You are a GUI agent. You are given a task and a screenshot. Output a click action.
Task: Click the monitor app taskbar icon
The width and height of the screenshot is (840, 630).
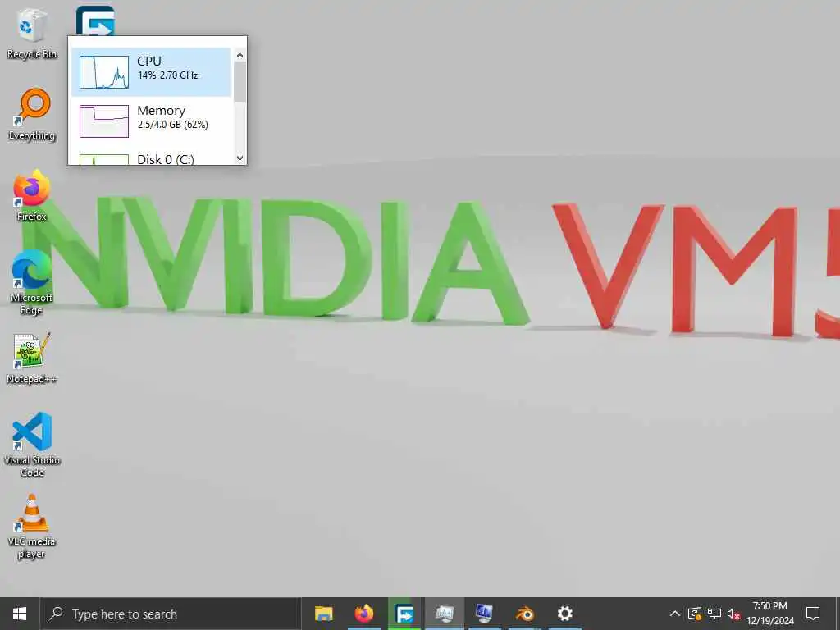pyautogui.click(x=484, y=614)
